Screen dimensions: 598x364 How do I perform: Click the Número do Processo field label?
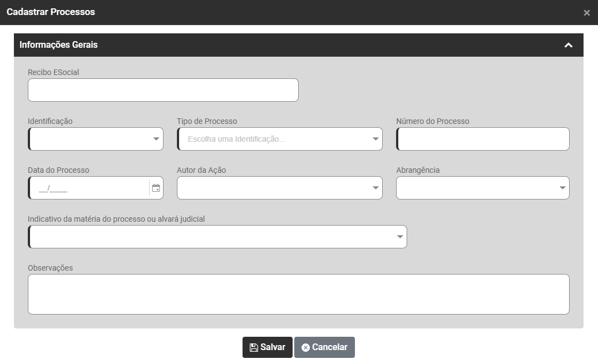432,121
